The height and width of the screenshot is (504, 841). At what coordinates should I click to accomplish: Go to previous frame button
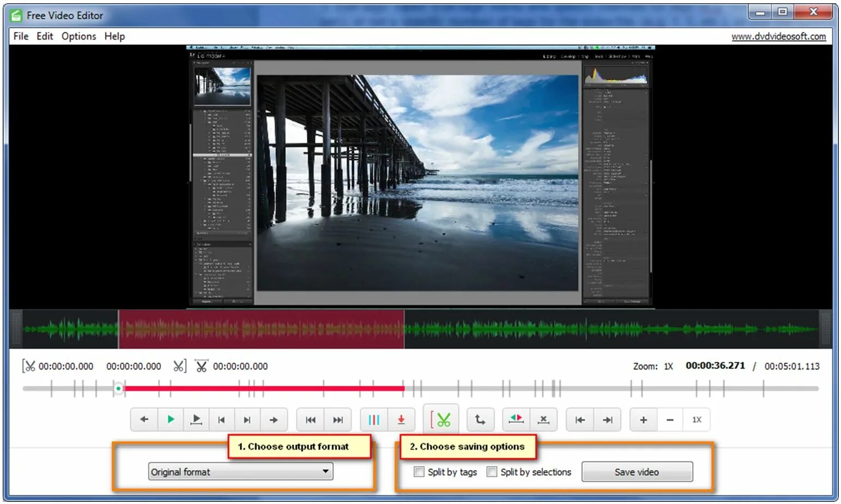[221, 420]
